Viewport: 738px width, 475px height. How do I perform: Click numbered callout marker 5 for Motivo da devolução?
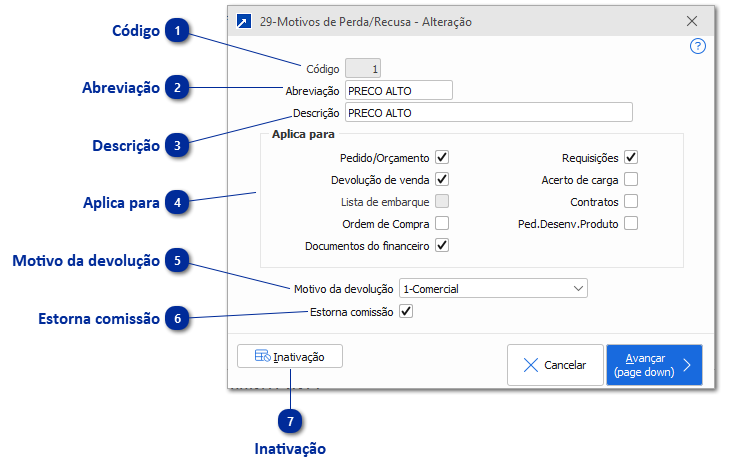(177, 261)
